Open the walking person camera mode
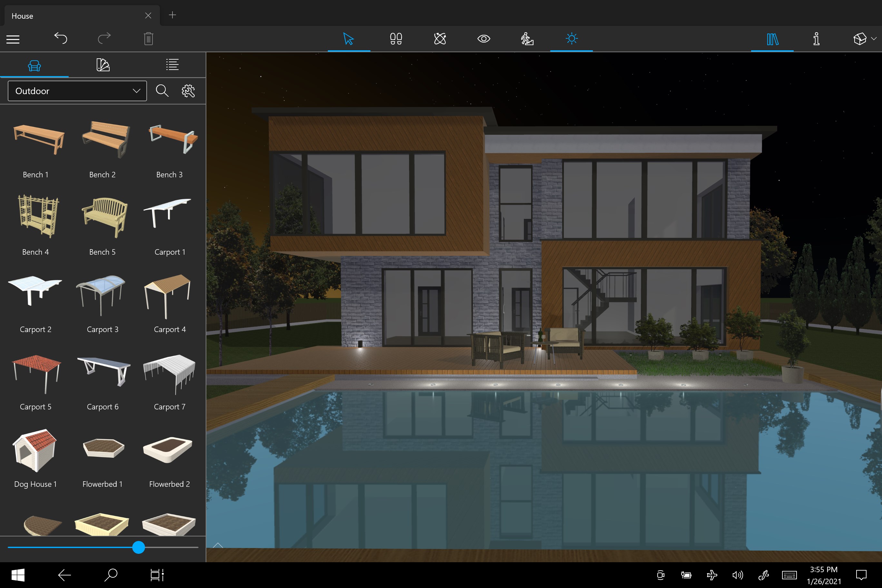 pos(527,39)
